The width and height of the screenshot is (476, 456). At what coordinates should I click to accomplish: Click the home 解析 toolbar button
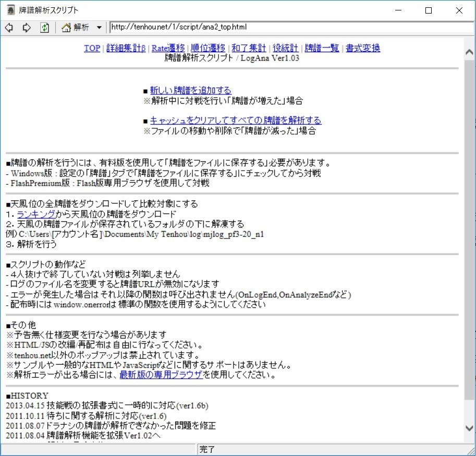76,27
